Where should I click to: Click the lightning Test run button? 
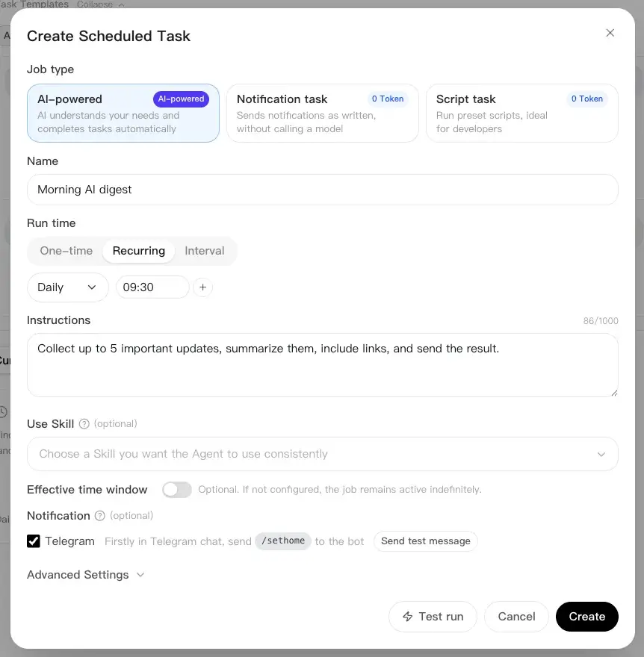pos(433,617)
